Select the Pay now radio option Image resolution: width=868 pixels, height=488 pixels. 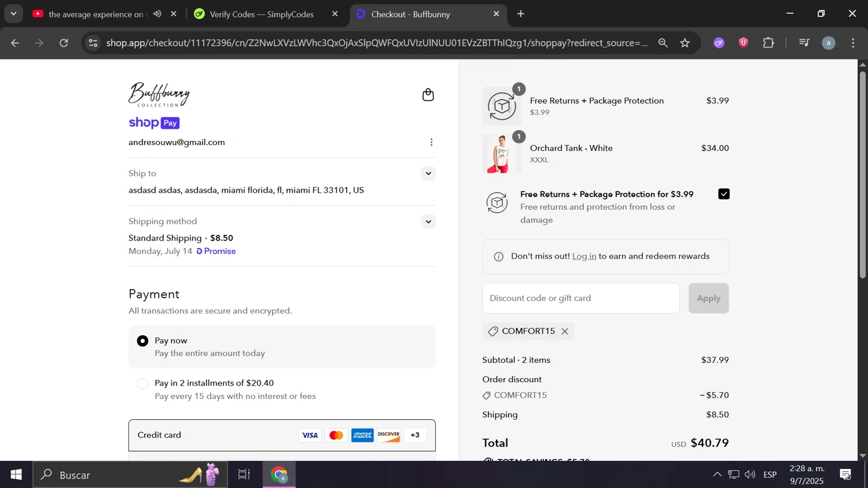142,341
